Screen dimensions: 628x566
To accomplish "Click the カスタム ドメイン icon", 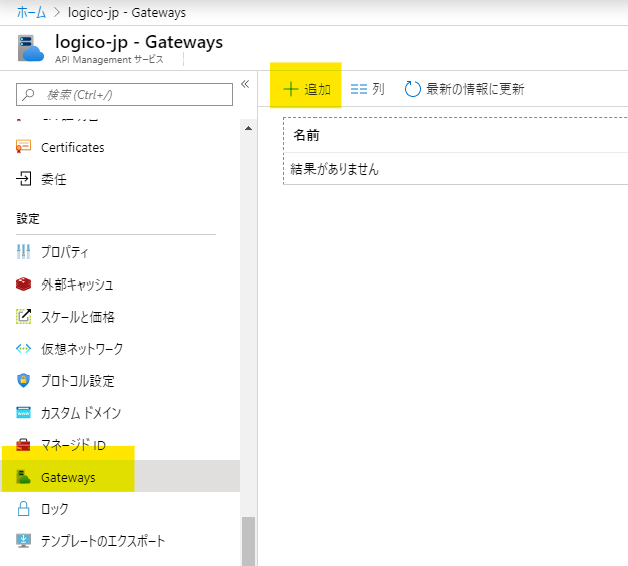I will pos(24,413).
